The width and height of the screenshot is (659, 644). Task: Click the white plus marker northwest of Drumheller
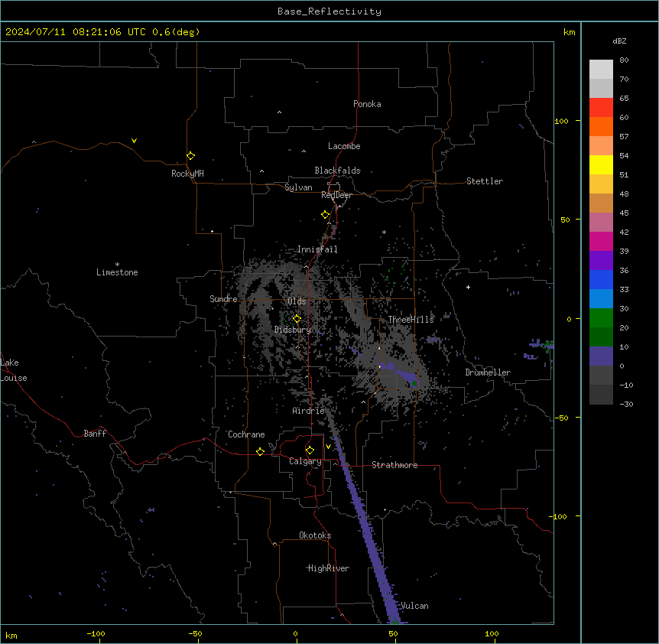click(468, 287)
